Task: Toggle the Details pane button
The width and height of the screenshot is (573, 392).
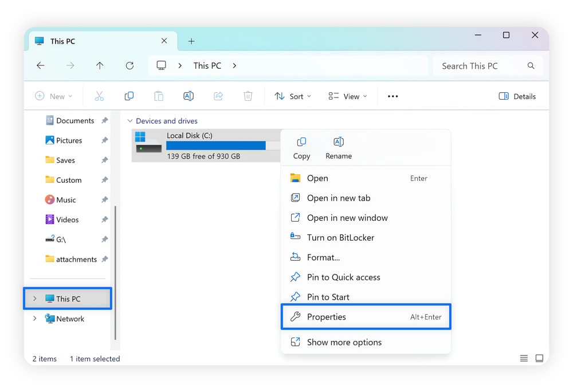Action: (x=517, y=96)
